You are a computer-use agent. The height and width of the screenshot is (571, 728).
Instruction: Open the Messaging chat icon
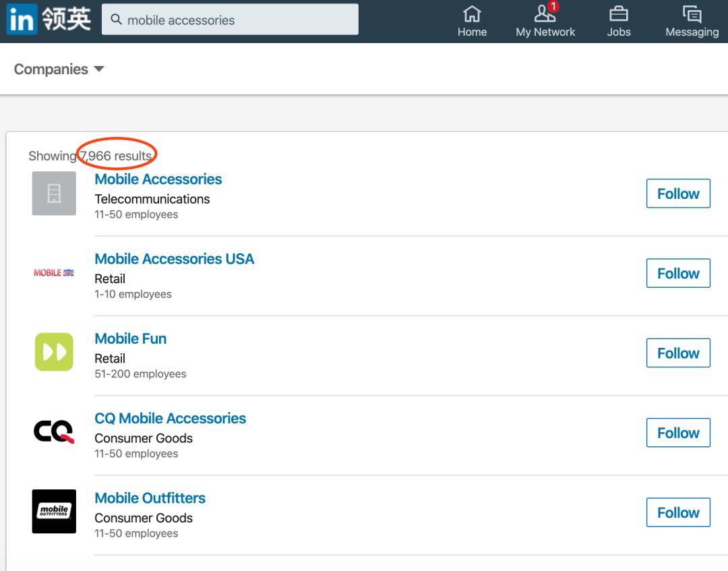[692, 14]
